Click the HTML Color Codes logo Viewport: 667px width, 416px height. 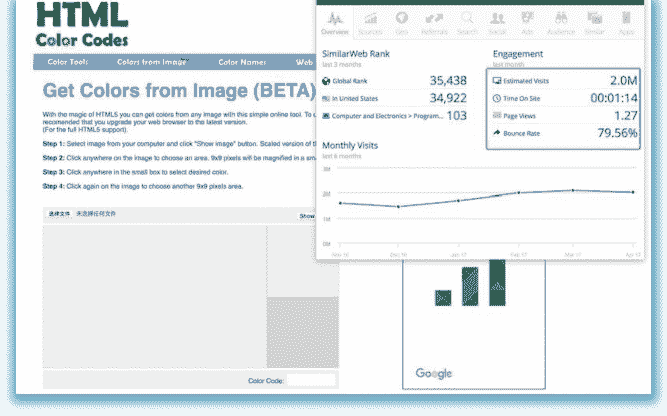[x=82, y=24]
